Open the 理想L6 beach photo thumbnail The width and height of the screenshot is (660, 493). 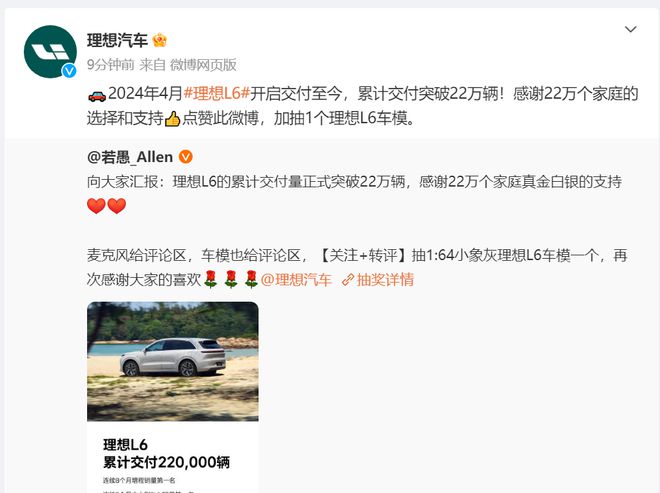[173, 361]
